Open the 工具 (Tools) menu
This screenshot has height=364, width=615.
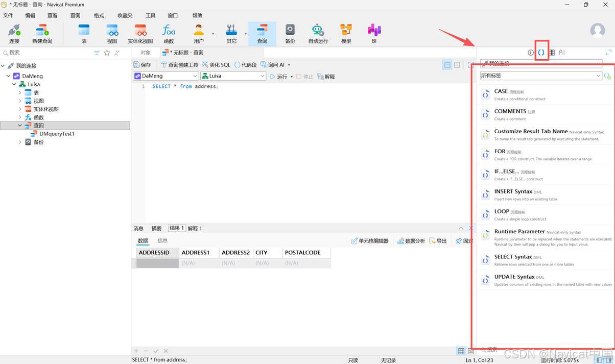(151, 15)
